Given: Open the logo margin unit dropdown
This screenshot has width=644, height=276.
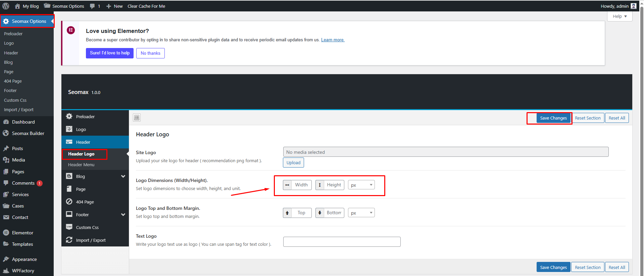Looking at the screenshot, I should click(361, 213).
